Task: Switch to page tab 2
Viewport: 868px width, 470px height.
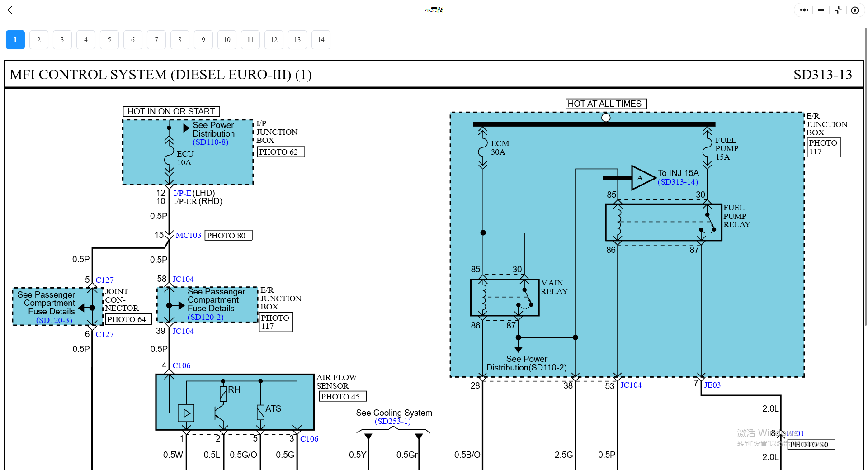Action: coord(39,40)
